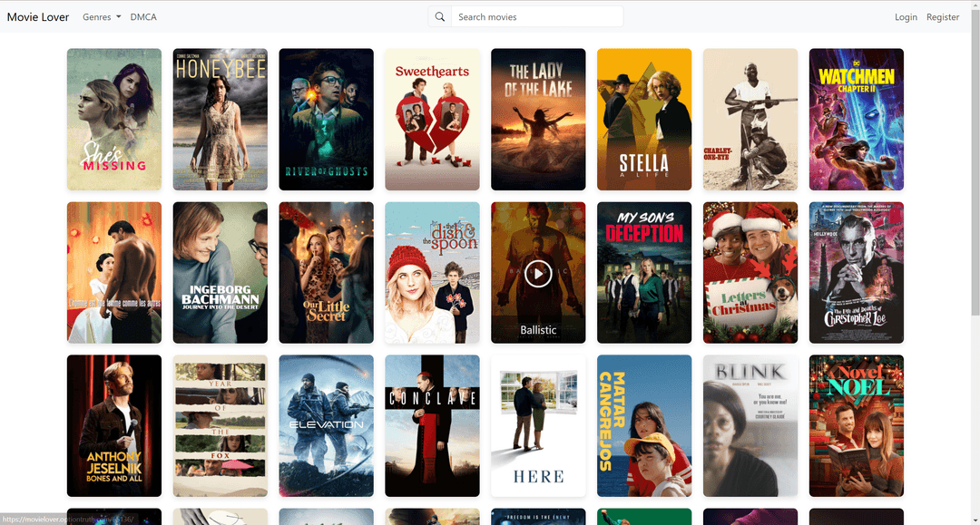Viewport: 980px width, 525px height.
Task: Open Charley-One-Eye movie poster
Action: coord(750,119)
